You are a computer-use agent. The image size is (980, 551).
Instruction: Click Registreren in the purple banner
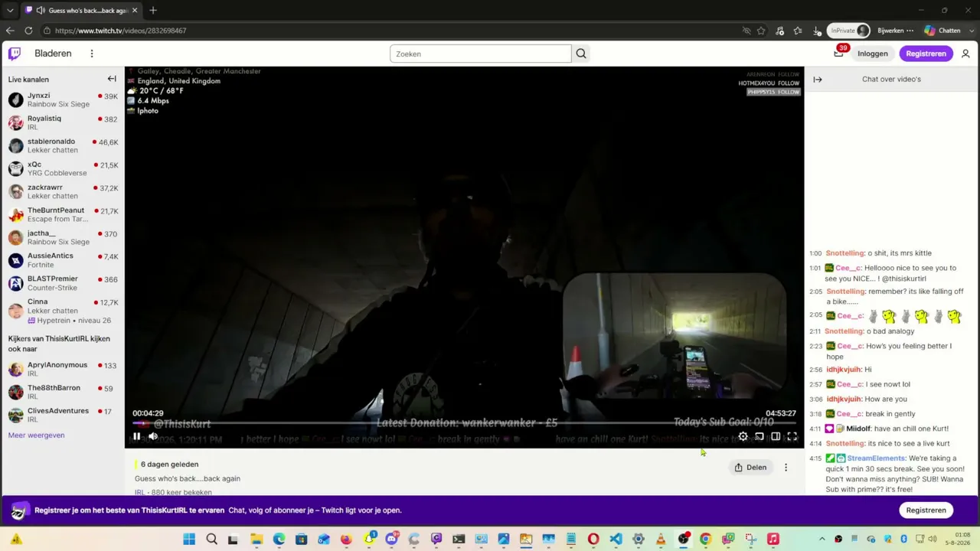click(x=926, y=510)
